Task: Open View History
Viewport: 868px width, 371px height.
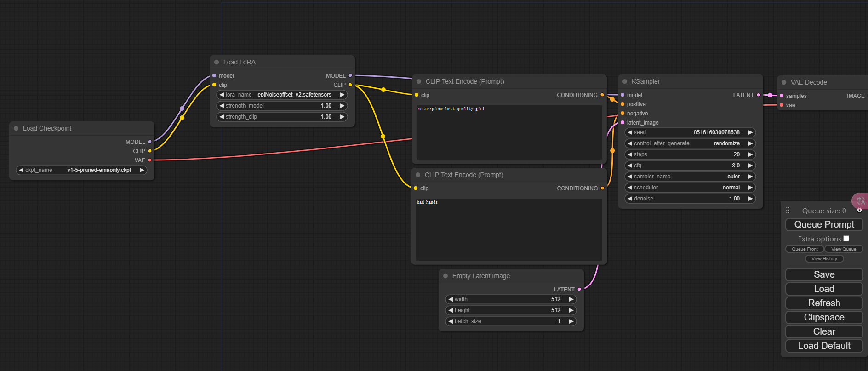Action: (x=824, y=259)
